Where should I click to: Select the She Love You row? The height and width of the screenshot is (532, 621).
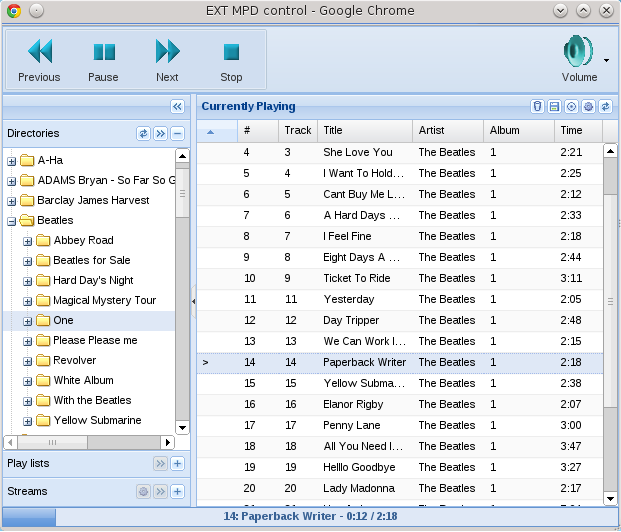click(400, 153)
